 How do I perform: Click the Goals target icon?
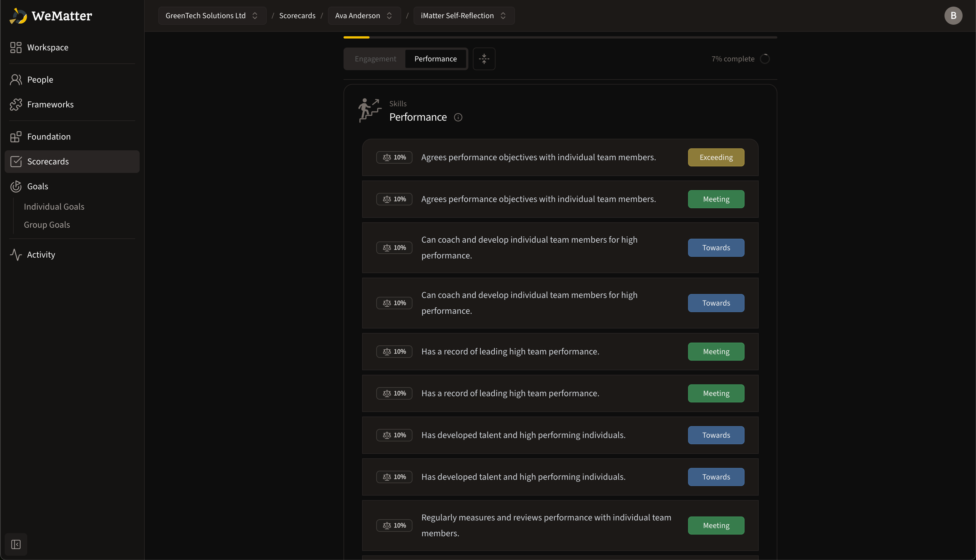click(x=16, y=186)
